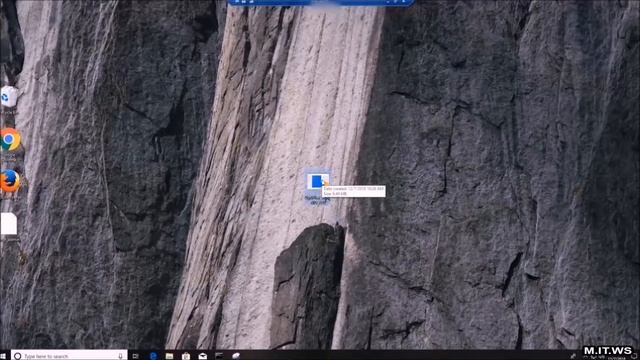Click the Cortana circle in search box
The width and height of the screenshot is (640, 360).
point(18,356)
